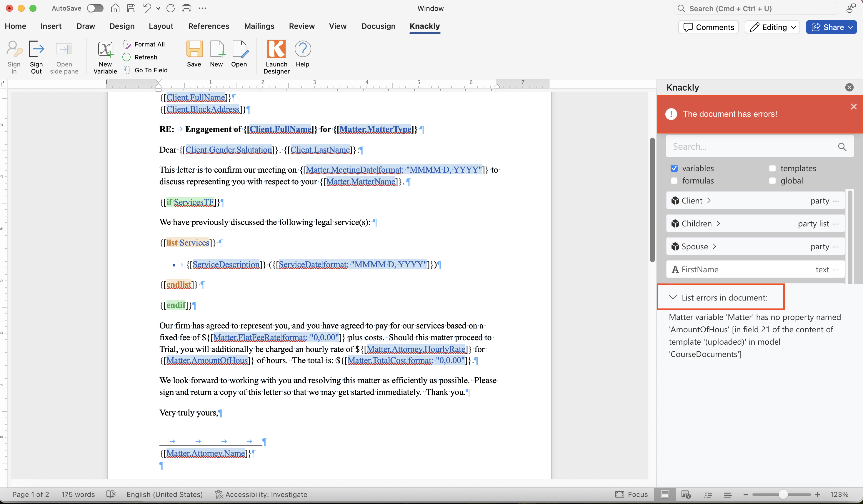Uncheck the variables checkbox
This screenshot has height=504, width=863.
point(674,168)
